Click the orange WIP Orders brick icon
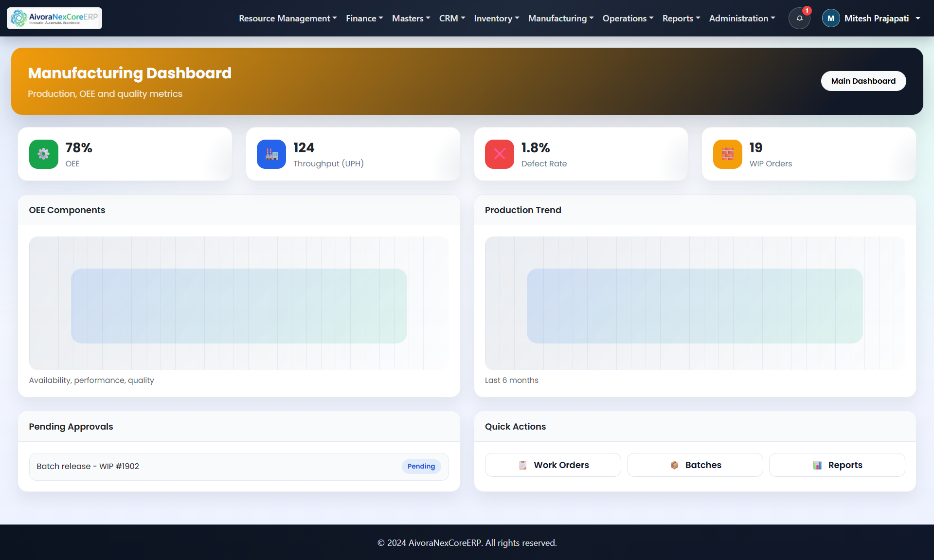This screenshot has width=934, height=560. click(x=728, y=154)
